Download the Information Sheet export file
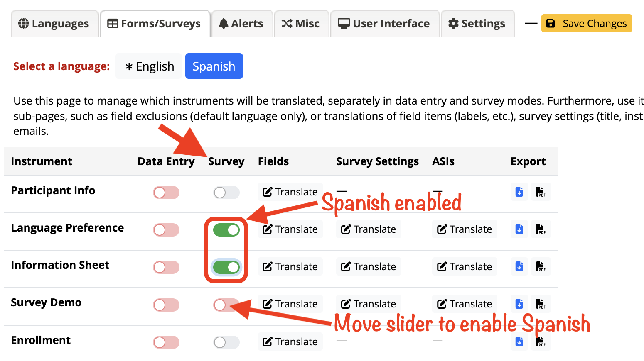This screenshot has width=644, height=361. coord(519,266)
